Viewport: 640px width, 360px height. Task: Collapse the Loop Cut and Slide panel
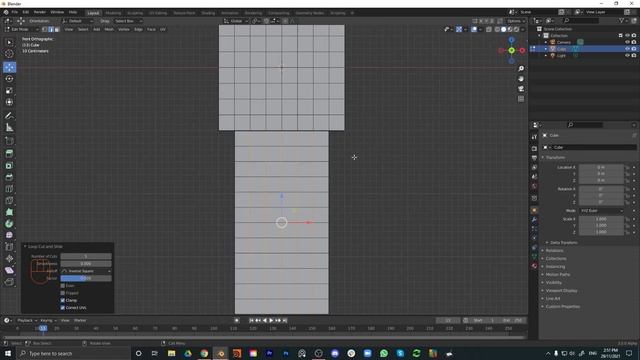[x=25, y=247]
